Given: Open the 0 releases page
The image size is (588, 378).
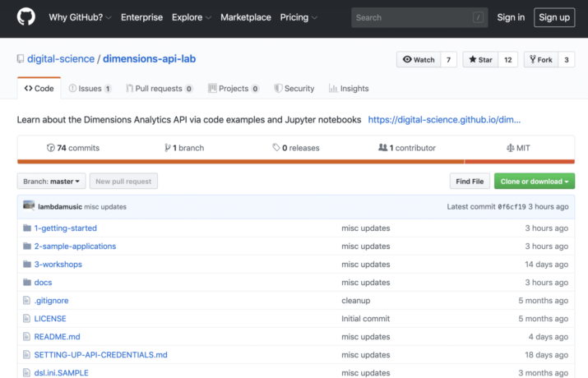Looking at the screenshot, I should point(295,148).
